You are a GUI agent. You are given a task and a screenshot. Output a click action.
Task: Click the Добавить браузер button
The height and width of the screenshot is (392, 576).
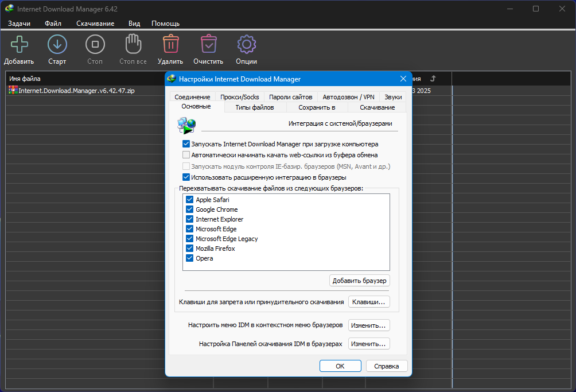360,281
